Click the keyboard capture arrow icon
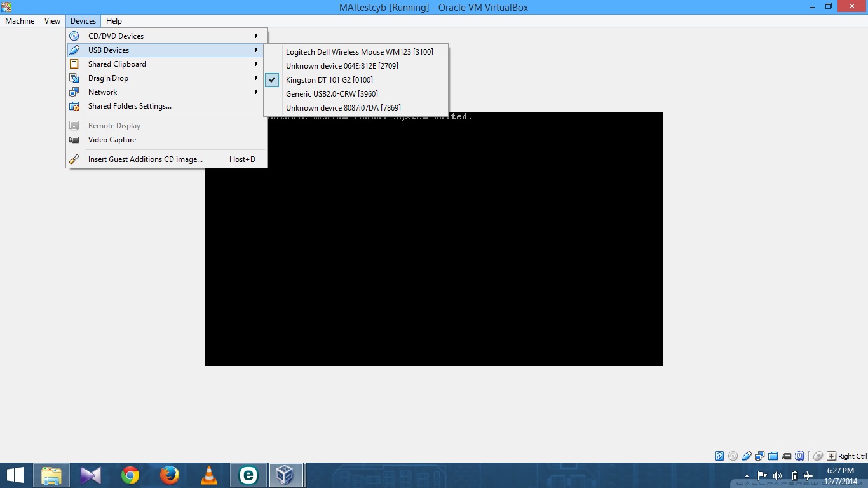This screenshot has height=488, width=868. [x=831, y=456]
